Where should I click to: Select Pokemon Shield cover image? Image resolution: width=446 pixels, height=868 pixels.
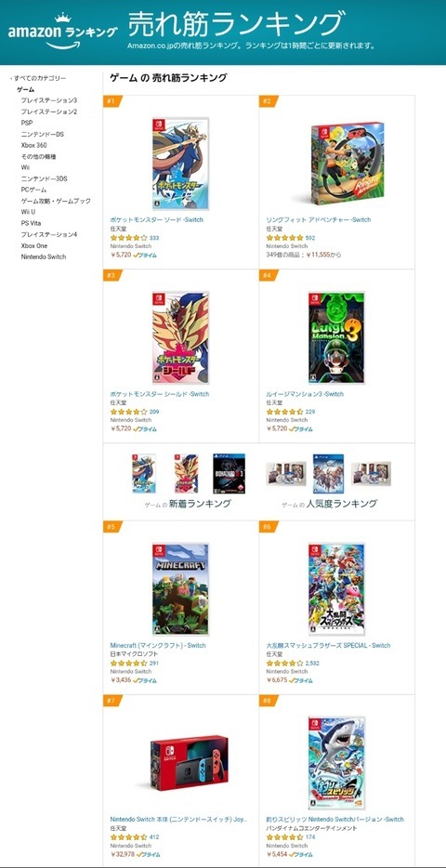pos(181,337)
